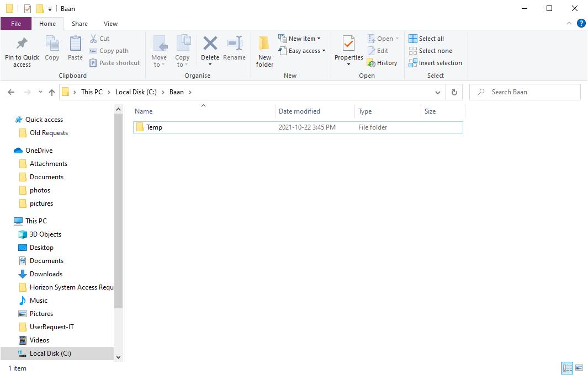Enable details view from the status bar
The height and width of the screenshot is (375, 588).
click(567, 368)
